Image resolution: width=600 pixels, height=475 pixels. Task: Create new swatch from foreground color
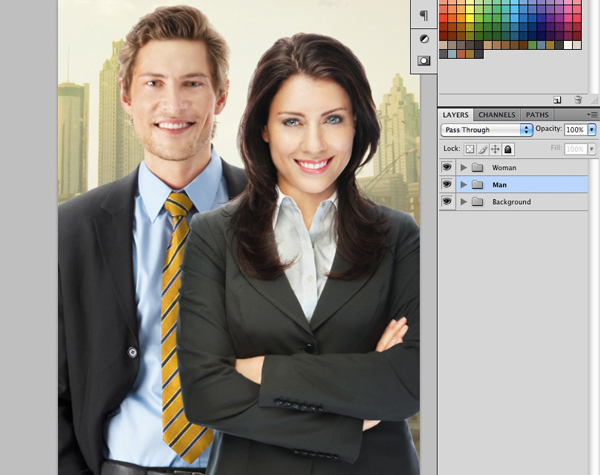[x=557, y=100]
